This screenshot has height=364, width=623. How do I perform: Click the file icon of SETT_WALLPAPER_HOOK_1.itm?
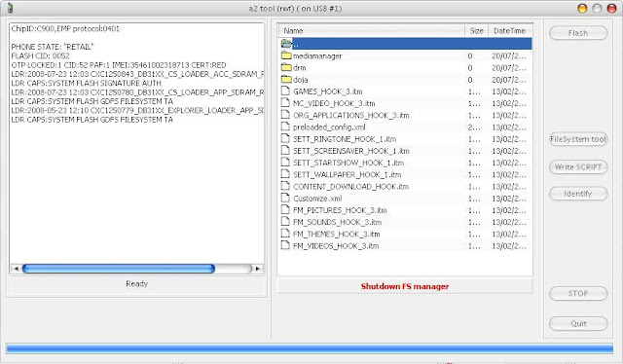[x=285, y=174]
